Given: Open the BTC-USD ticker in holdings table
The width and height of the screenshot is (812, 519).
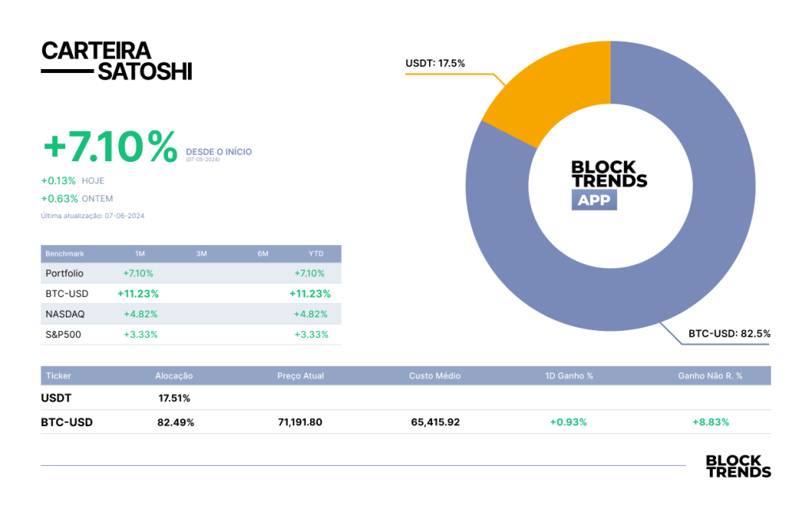Looking at the screenshot, I should tap(67, 422).
